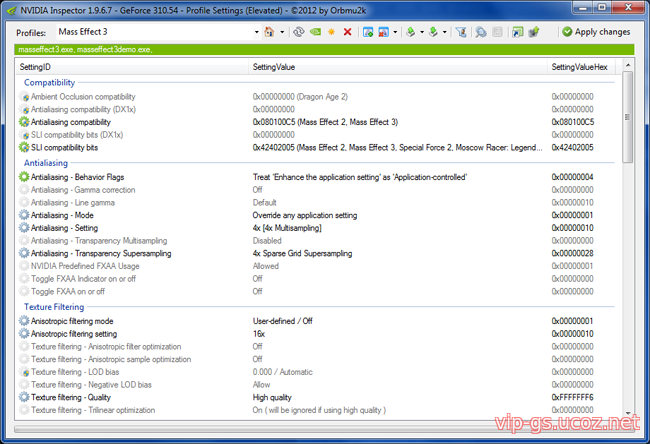Click the gear icon for Antialiasing - Transparency Supersampling
This screenshot has width=650, height=444.
24,253
